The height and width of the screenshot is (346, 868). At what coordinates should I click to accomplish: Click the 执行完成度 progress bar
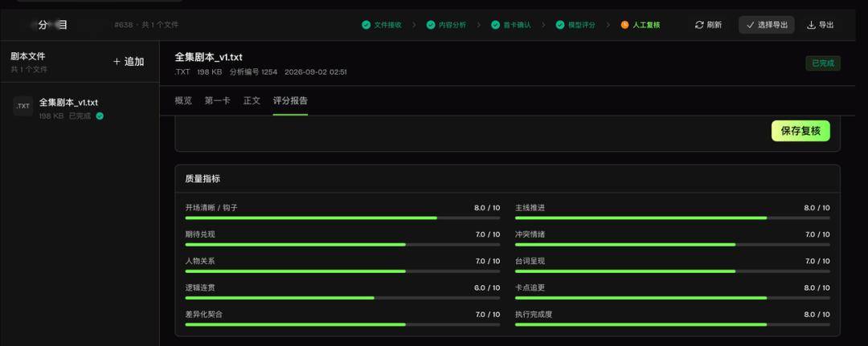[x=673, y=324]
